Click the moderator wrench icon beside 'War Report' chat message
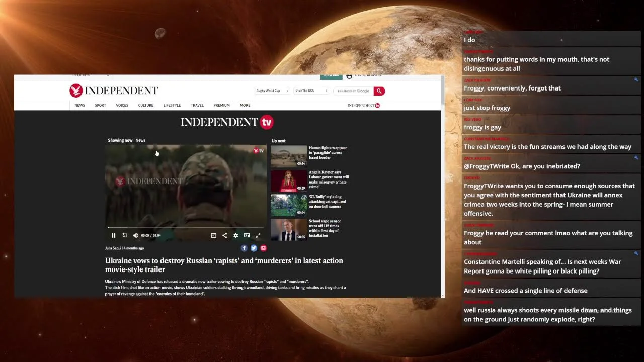Screen dimensions: 644x362 [x=636, y=254]
